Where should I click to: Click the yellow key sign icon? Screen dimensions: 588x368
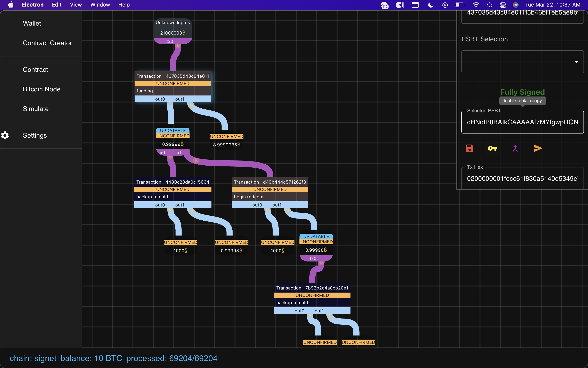[492, 148]
